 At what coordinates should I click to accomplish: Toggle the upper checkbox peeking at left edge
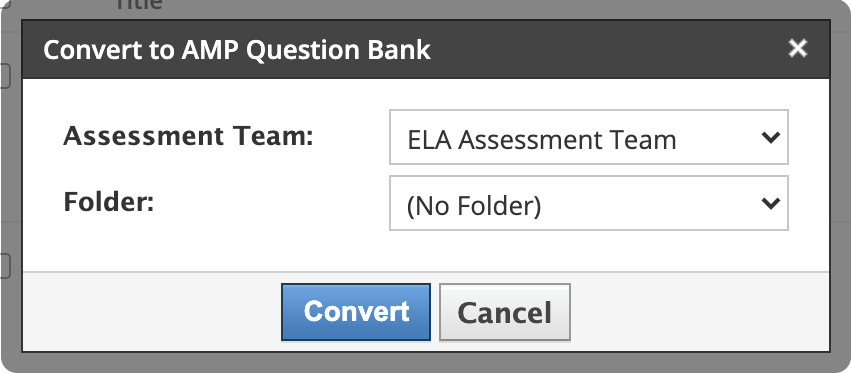[x=4, y=75]
